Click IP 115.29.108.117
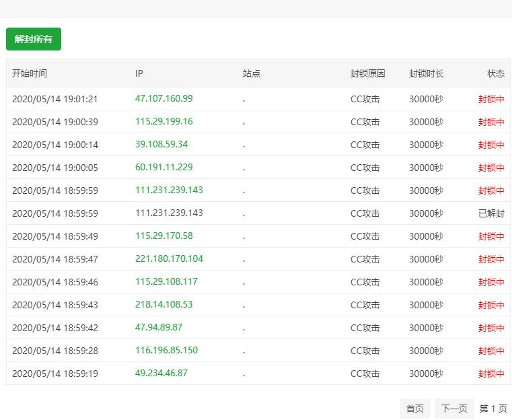 [167, 281]
